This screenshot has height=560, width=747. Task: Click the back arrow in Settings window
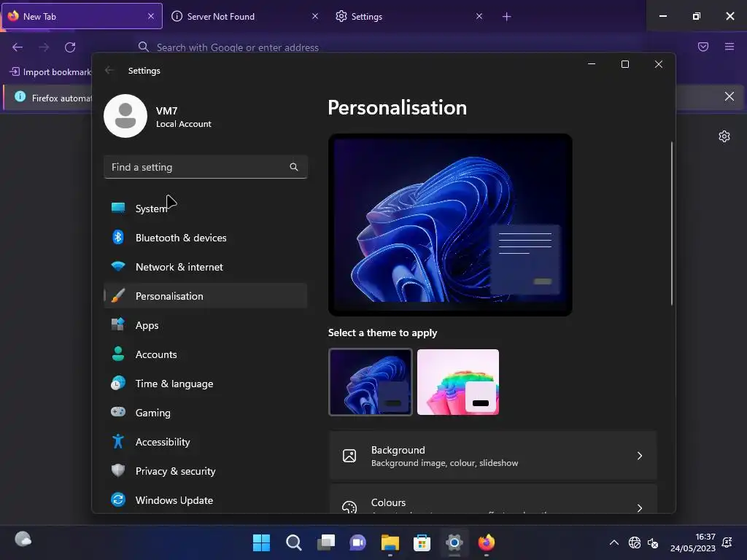tap(109, 71)
